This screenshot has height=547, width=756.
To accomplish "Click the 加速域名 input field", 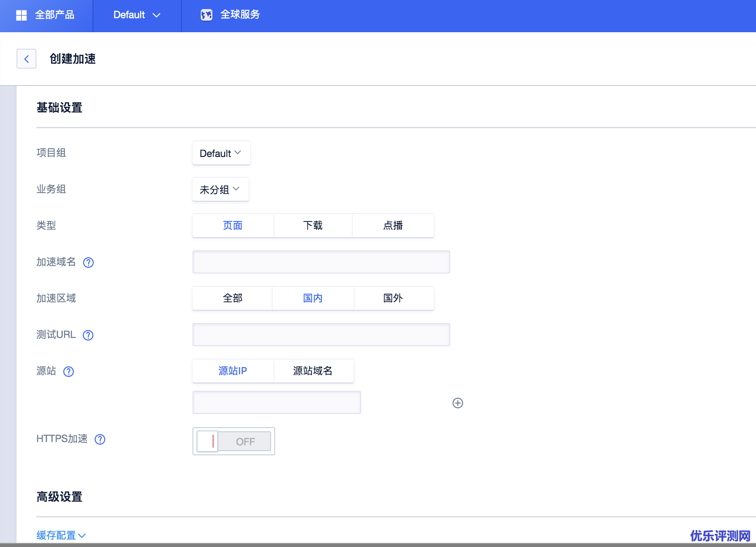I will (x=321, y=262).
